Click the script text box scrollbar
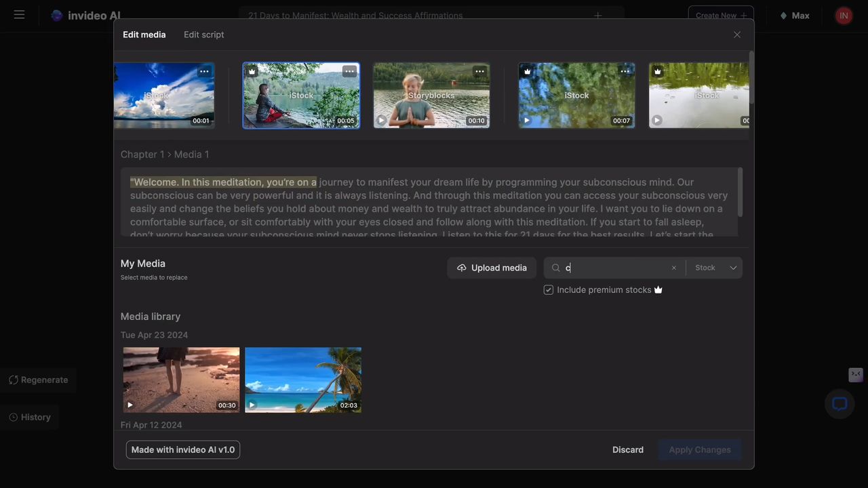 click(740, 193)
